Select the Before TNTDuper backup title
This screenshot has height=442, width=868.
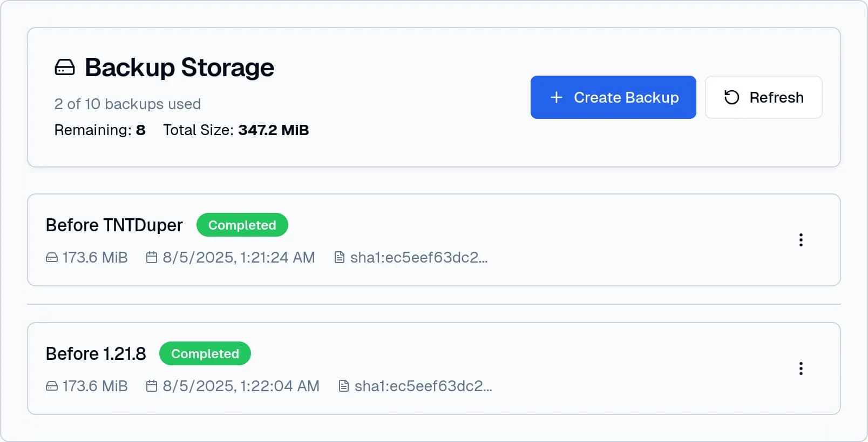tap(114, 225)
